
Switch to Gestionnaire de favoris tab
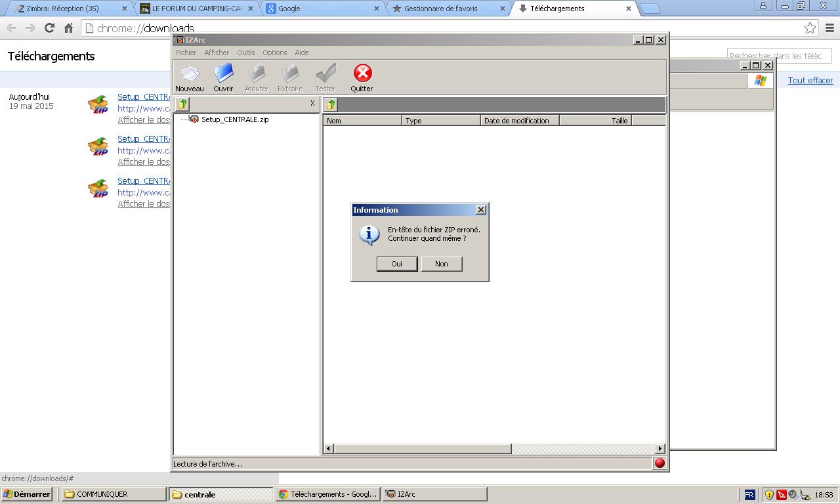coord(448,9)
